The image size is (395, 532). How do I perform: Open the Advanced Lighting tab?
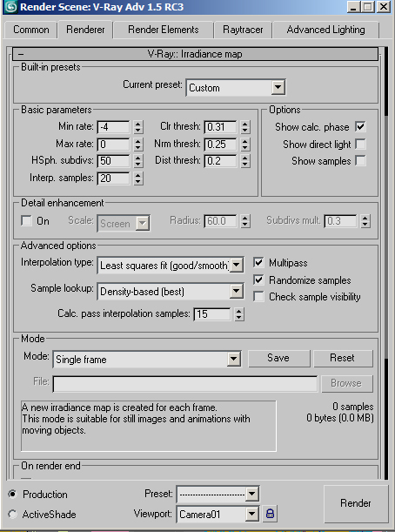point(326,30)
